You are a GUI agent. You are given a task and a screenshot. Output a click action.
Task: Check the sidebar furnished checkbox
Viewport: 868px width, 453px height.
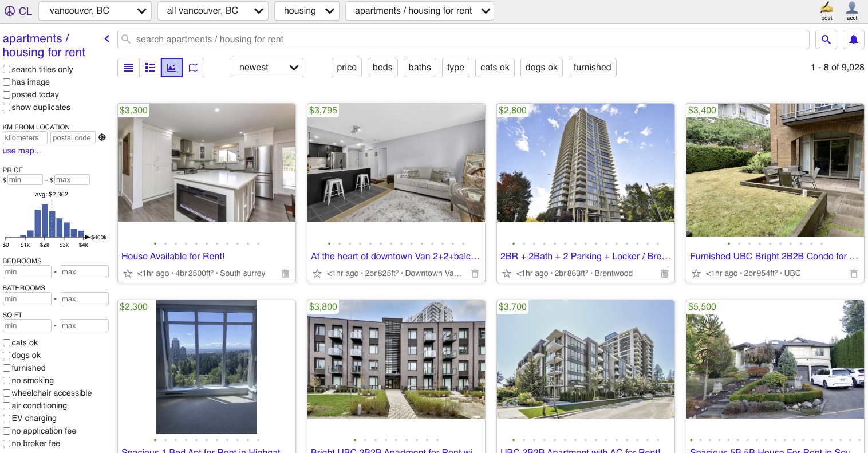coord(7,368)
